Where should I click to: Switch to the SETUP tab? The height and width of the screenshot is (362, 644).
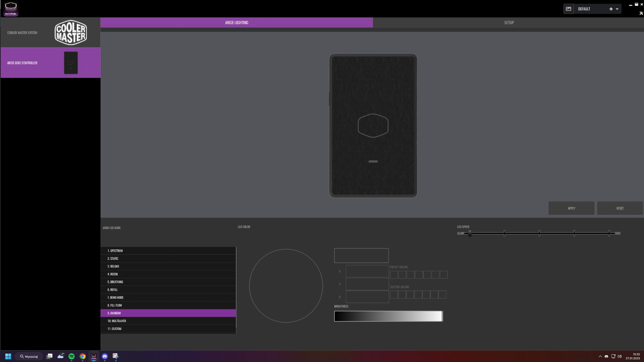[508, 22]
